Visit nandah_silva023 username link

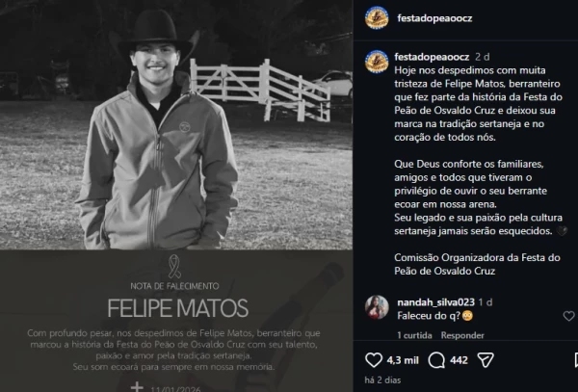point(435,302)
